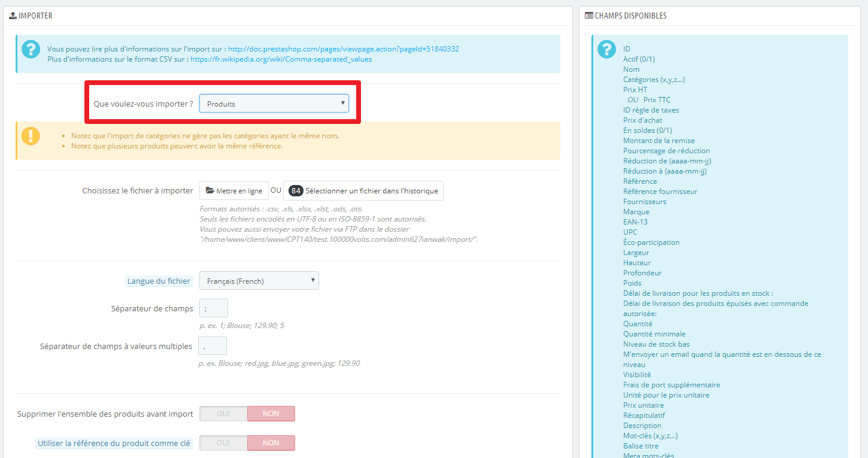This screenshot has width=868, height=458.
Task: Click 'Récapitulatif' in available fields
Action: pos(644,415)
